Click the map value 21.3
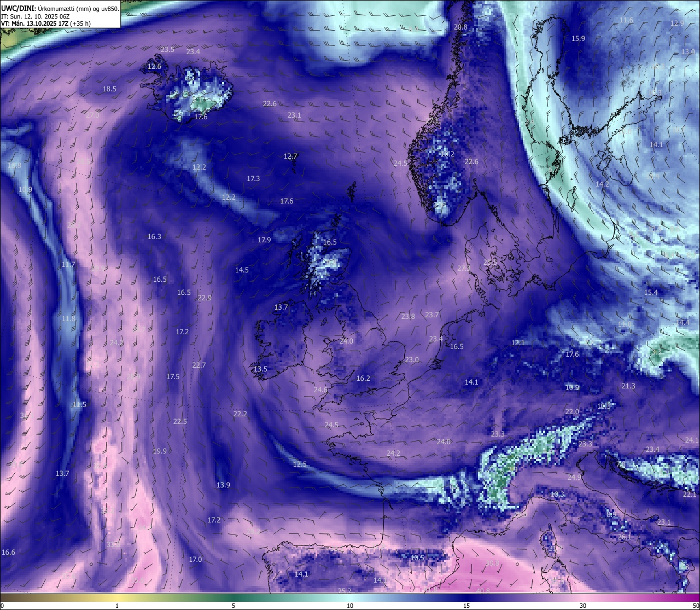Screen dimensions: 700x610 coord(628,386)
